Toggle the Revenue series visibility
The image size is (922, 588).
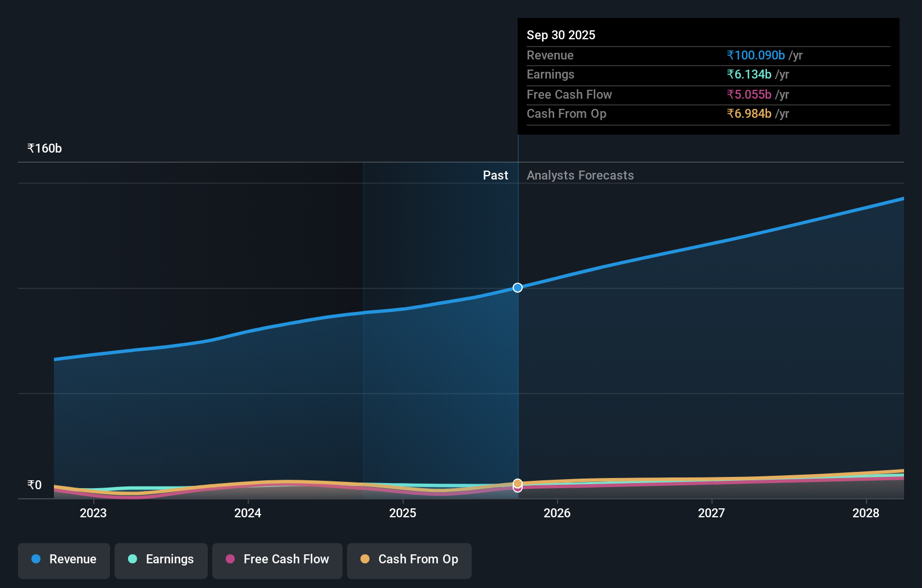point(63,559)
